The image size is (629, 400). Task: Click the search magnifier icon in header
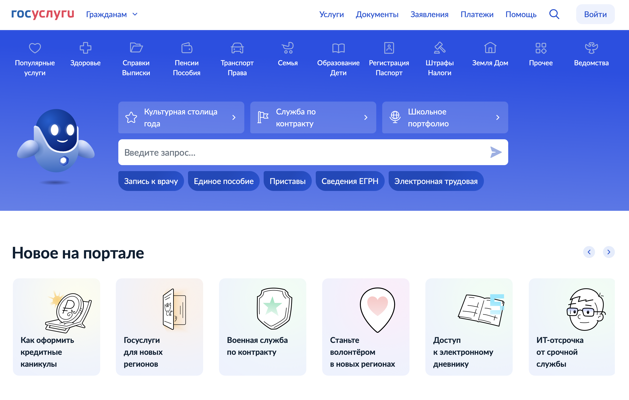point(554,14)
